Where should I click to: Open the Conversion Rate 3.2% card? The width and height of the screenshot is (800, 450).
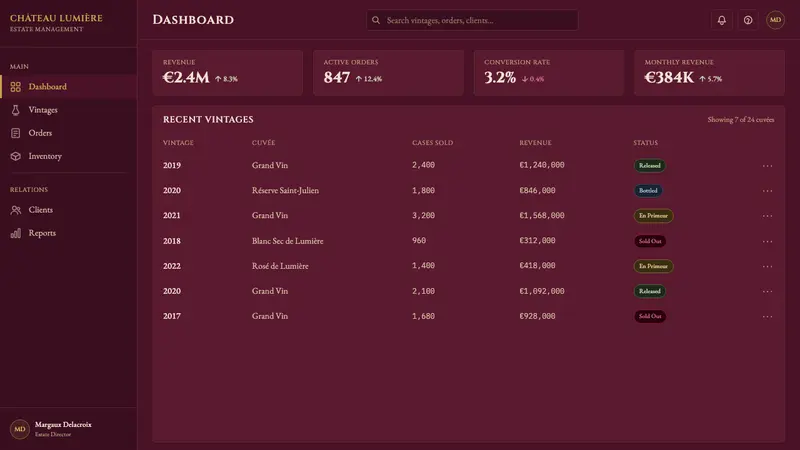549,72
